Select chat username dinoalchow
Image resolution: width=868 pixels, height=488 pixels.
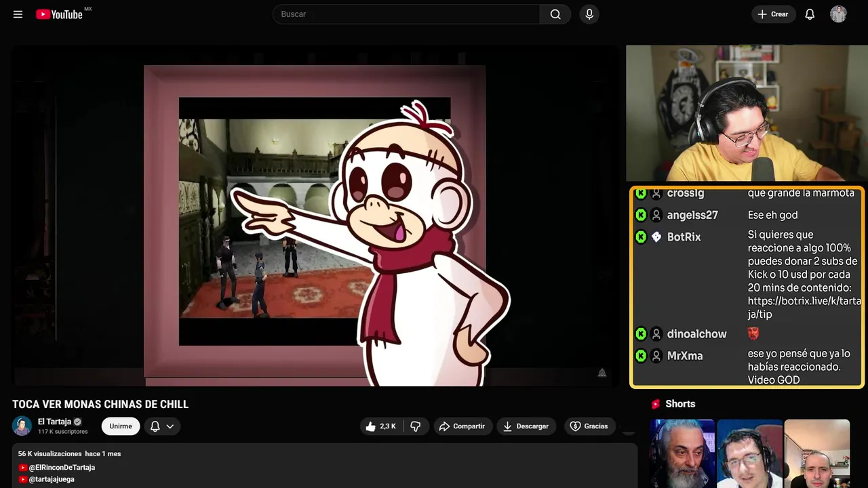(697, 333)
